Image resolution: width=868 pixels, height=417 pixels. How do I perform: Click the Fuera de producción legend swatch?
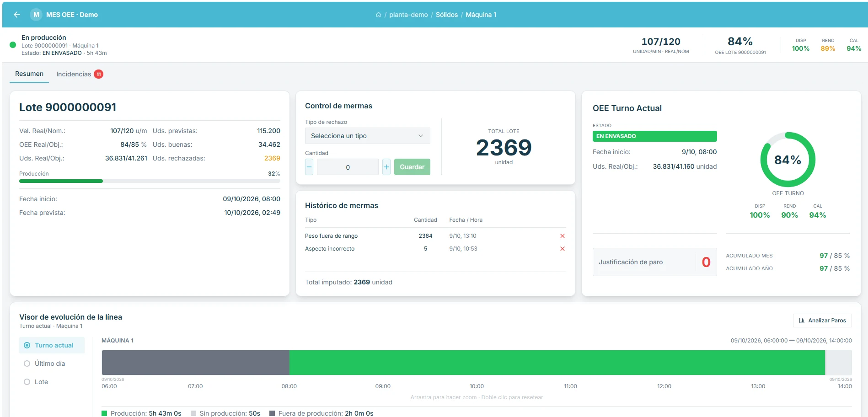tap(272, 413)
